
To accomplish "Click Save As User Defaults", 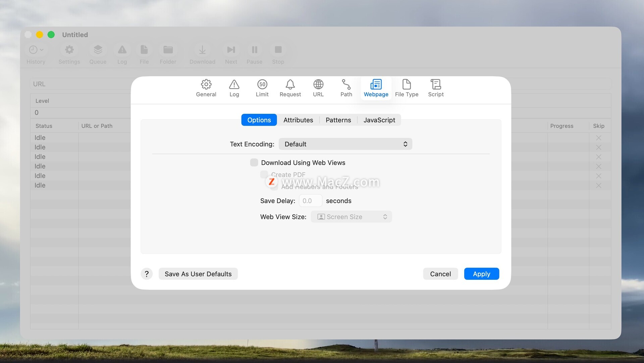I will click(198, 274).
